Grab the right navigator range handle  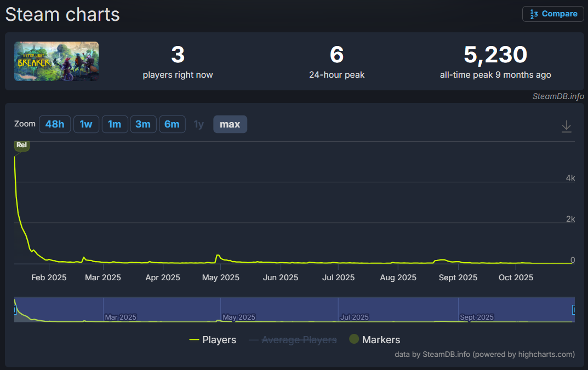[573, 310]
